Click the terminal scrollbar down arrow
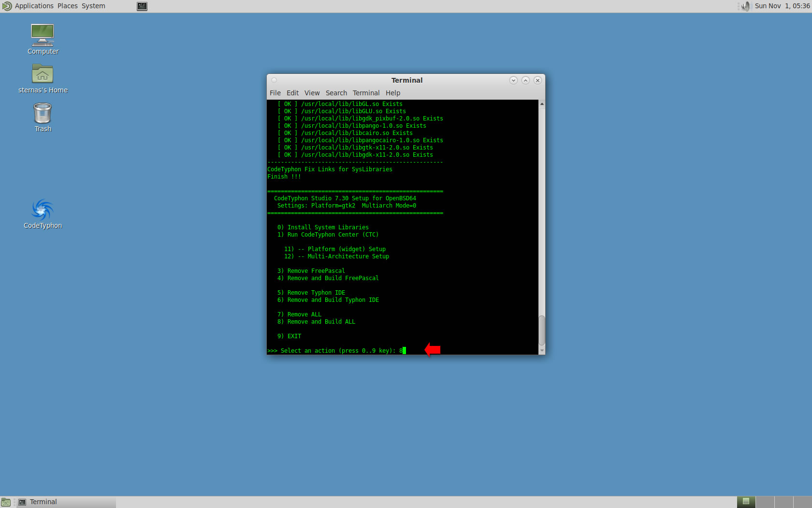The image size is (812, 508). [542, 350]
